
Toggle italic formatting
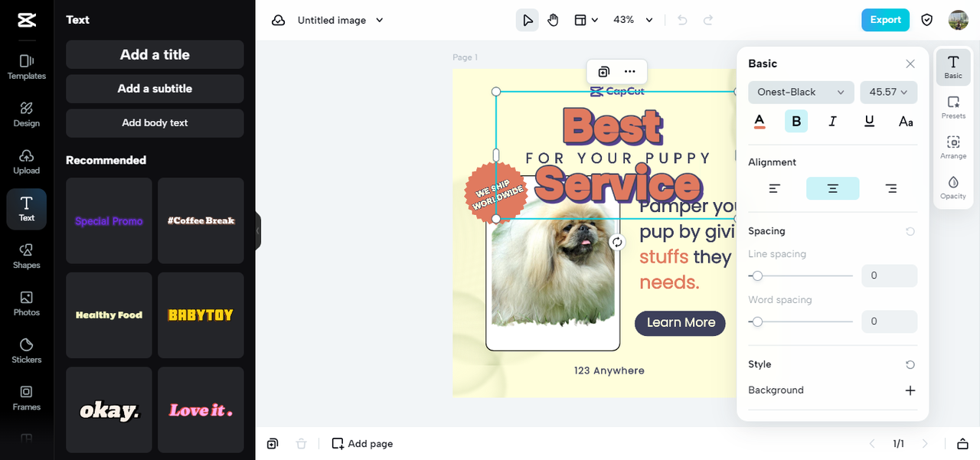point(833,121)
